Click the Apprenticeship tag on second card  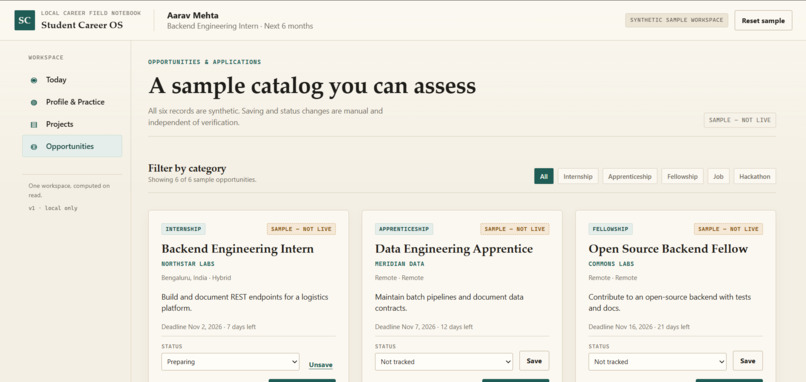point(404,229)
